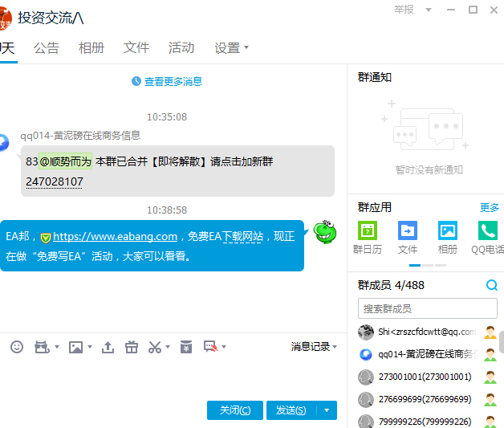
Task: Click Shi member's orange role icon
Action: 490,332
